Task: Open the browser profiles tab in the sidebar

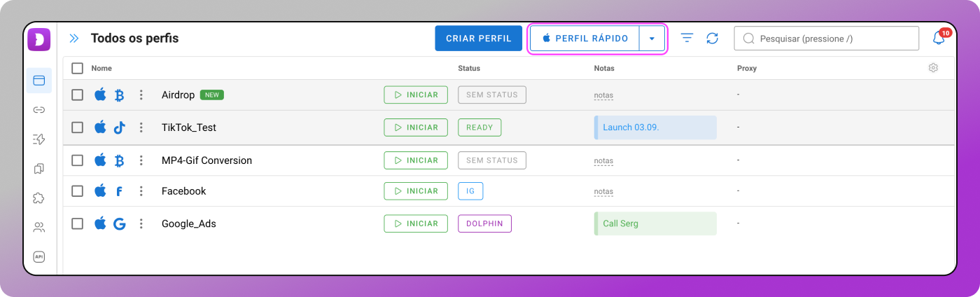Action: pos(39,81)
